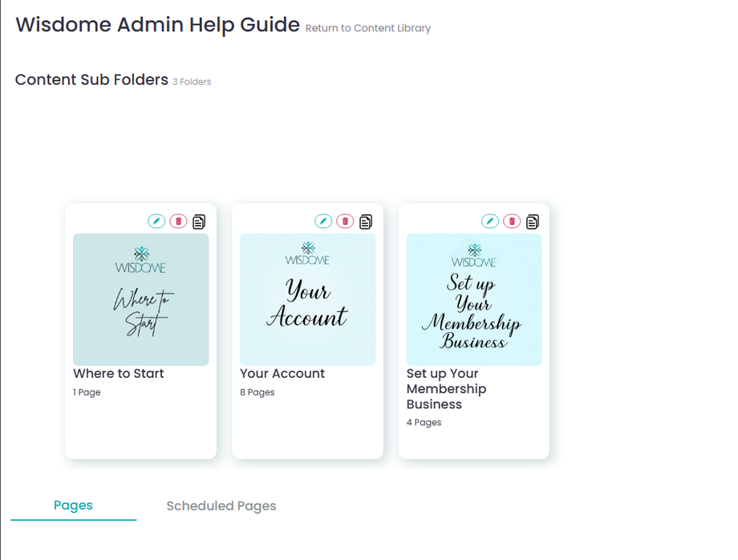Open the Your Account title link
Screen dimensions: 738x560
click(x=282, y=374)
